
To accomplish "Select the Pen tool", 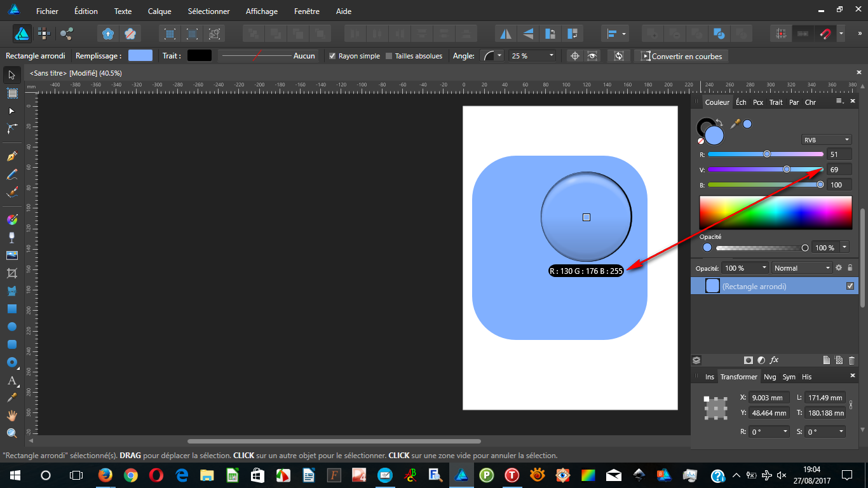I will pyautogui.click(x=11, y=156).
